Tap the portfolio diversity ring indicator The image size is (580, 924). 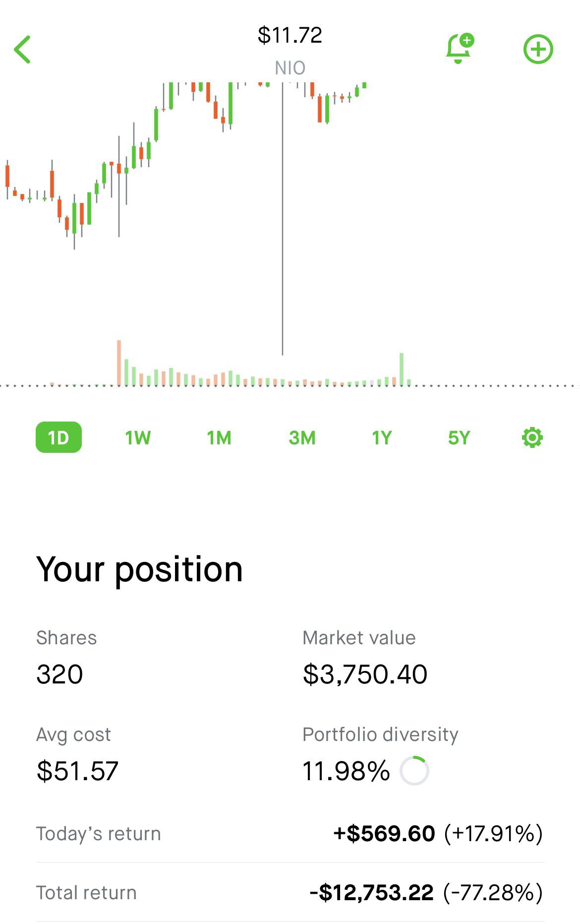pos(414,771)
